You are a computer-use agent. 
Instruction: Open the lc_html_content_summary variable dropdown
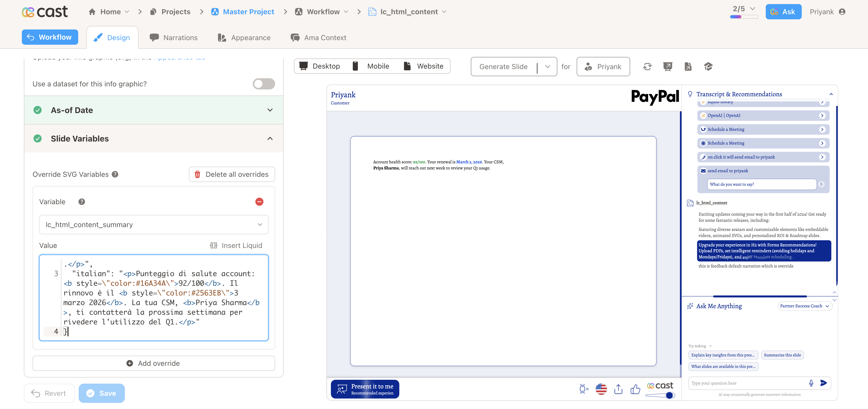(x=154, y=225)
